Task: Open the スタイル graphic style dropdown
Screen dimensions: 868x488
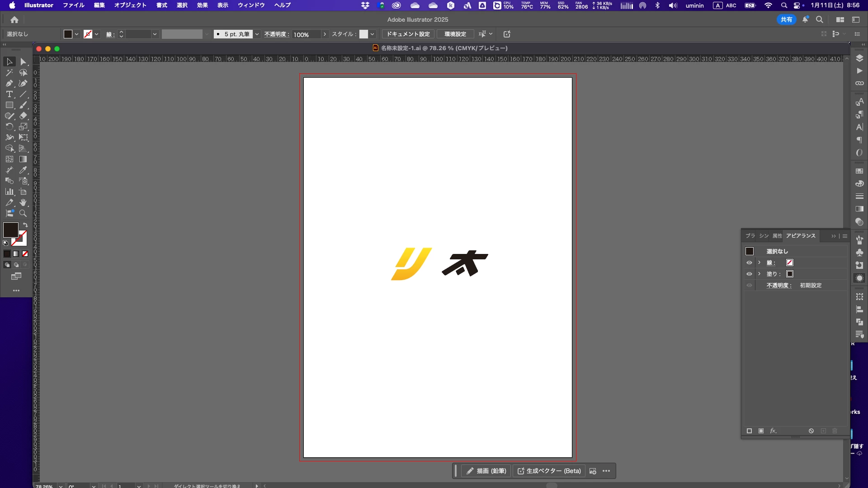Action: pyautogui.click(x=372, y=34)
